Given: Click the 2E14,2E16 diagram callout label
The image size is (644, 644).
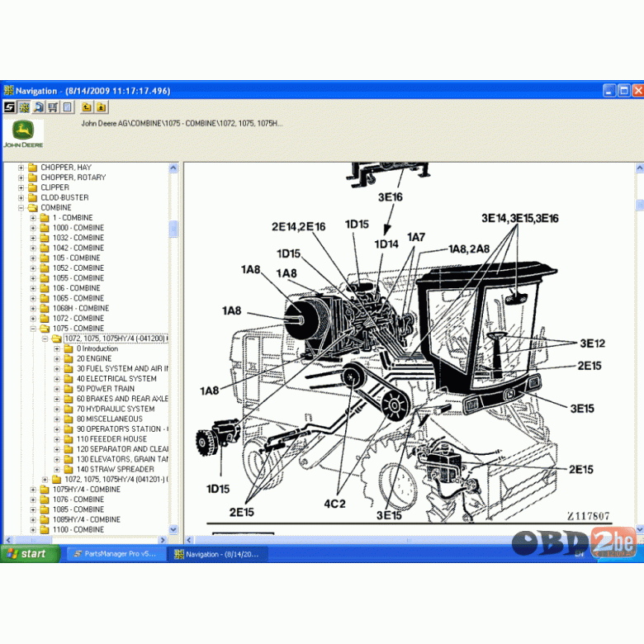Looking at the screenshot, I should tap(299, 227).
